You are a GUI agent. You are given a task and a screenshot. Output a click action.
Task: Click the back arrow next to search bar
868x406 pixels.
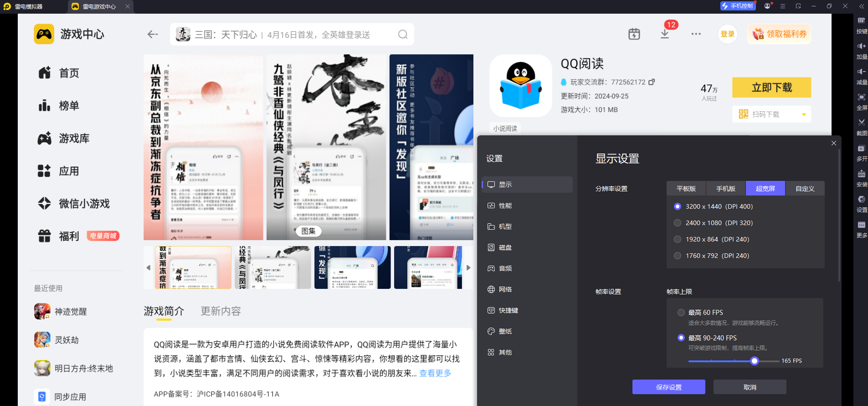tap(153, 34)
